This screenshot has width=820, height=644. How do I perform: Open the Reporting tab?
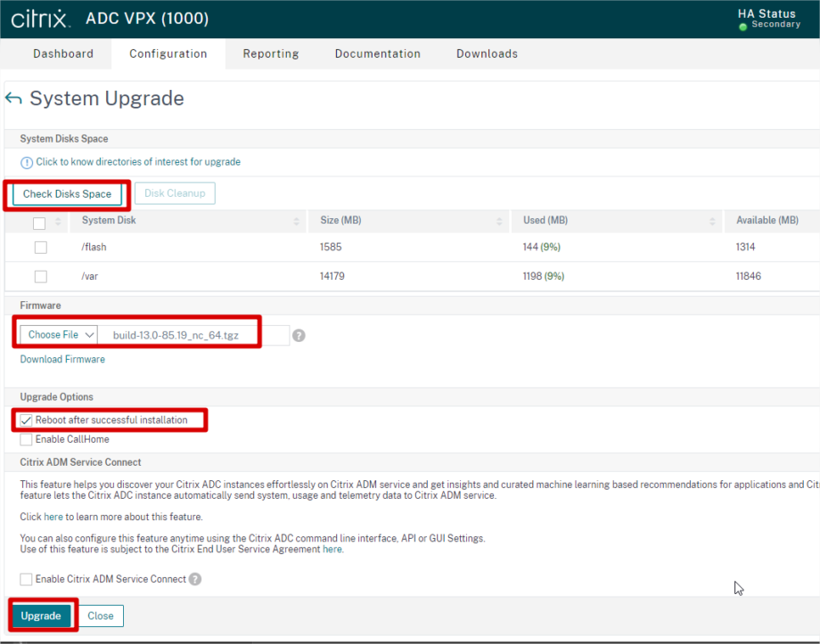270,53
